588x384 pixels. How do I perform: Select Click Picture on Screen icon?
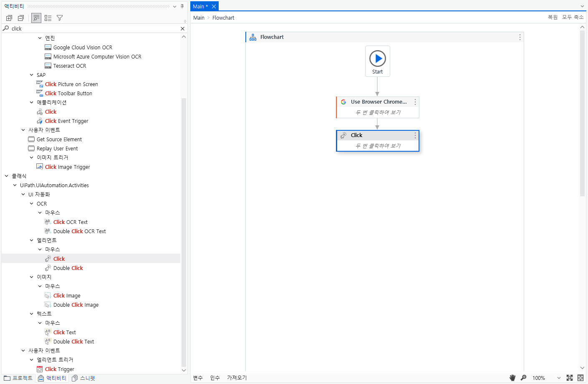click(x=40, y=84)
